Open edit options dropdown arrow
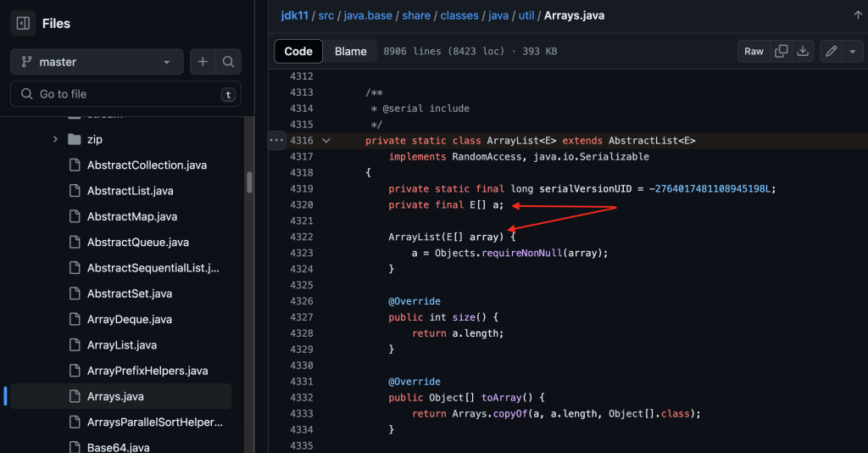 click(x=853, y=52)
